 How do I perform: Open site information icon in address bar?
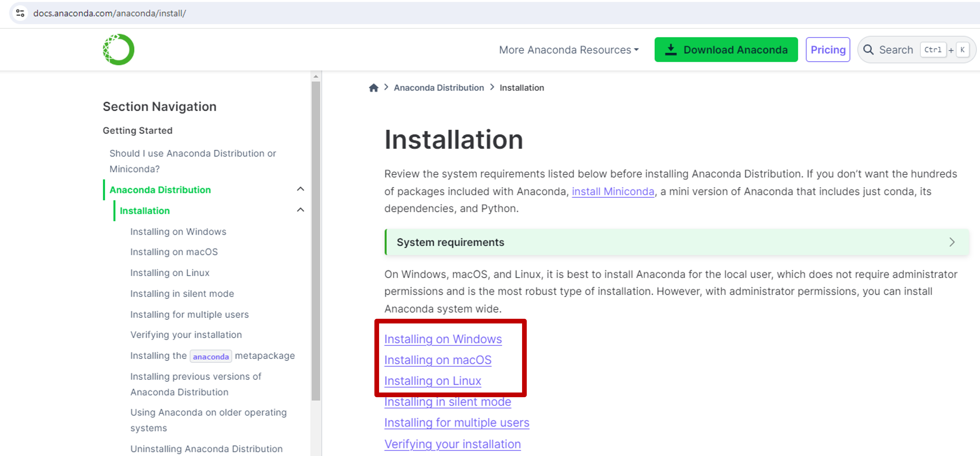coord(20,13)
